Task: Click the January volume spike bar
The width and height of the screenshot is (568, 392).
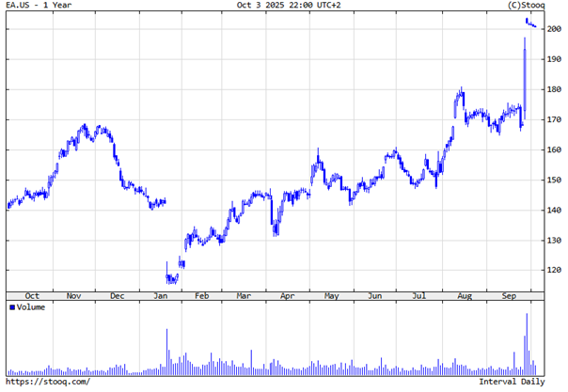Action: click(x=166, y=351)
